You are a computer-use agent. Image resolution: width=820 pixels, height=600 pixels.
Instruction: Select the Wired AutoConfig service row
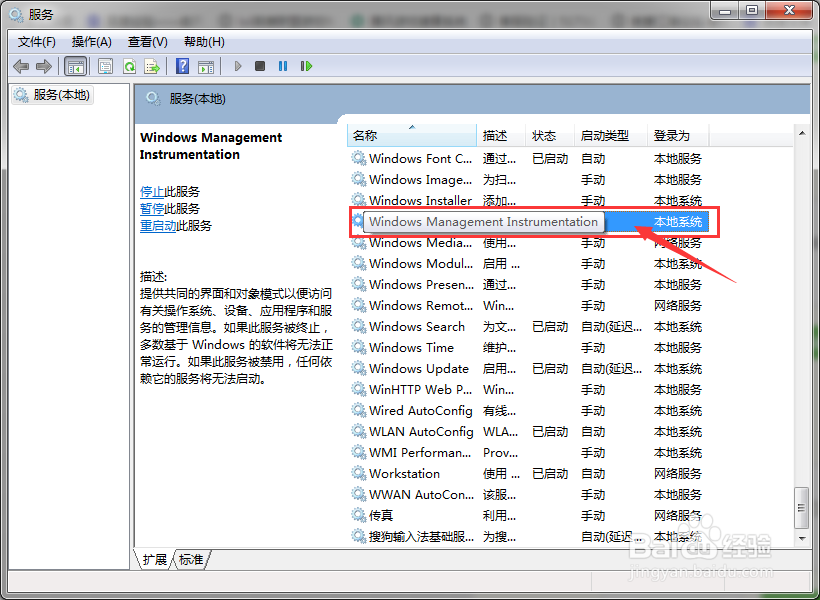(527, 411)
